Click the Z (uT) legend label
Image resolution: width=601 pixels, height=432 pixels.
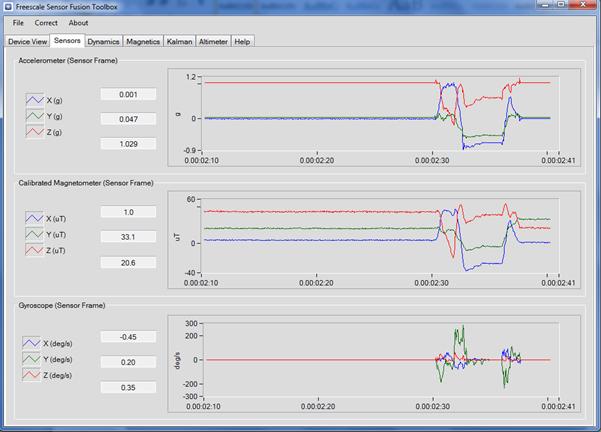tap(56, 250)
